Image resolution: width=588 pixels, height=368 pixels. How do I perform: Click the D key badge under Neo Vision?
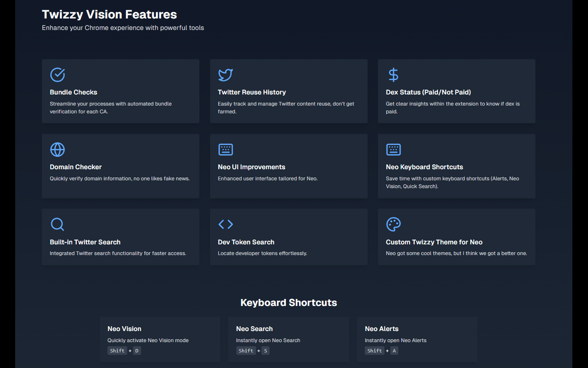click(137, 351)
